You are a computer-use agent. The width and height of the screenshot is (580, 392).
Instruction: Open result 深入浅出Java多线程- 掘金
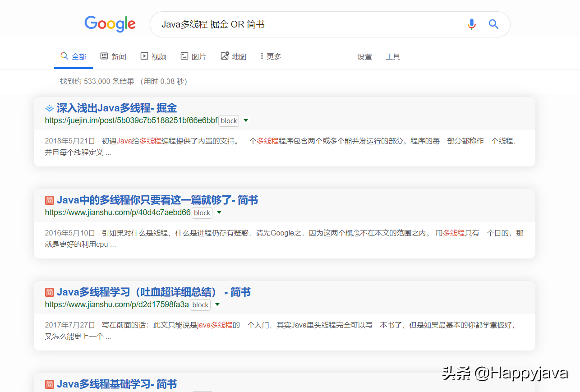click(117, 108)
